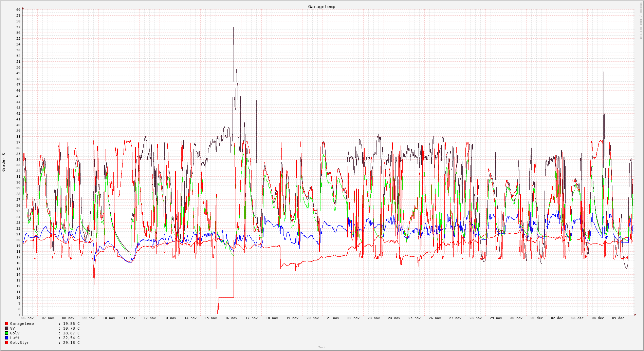Click the green Golv legend swatch
The image size is (644, 351).
pos(6,333)
